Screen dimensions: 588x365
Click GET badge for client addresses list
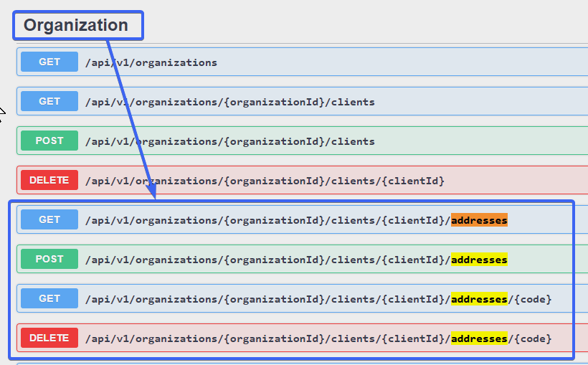(x=49, y=219)
